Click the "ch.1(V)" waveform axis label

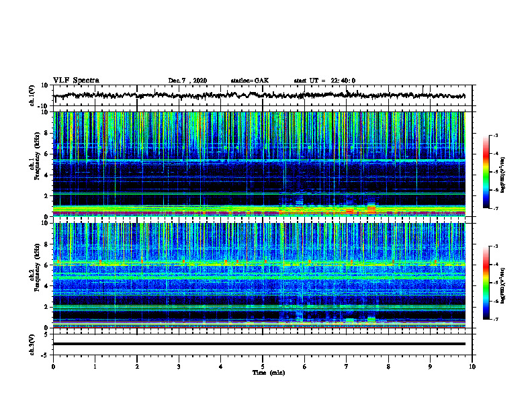(x=32, y=95)
